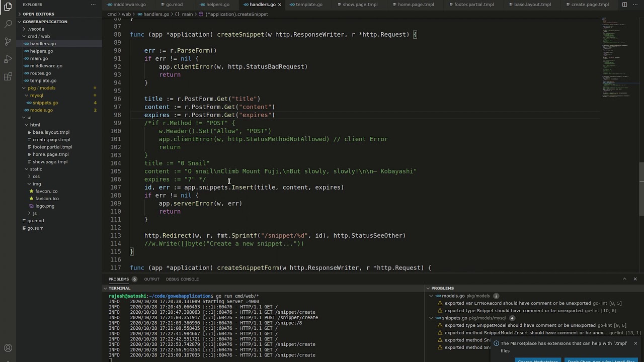Click warning icon for ErrNoRecord problem

point(440,303)
